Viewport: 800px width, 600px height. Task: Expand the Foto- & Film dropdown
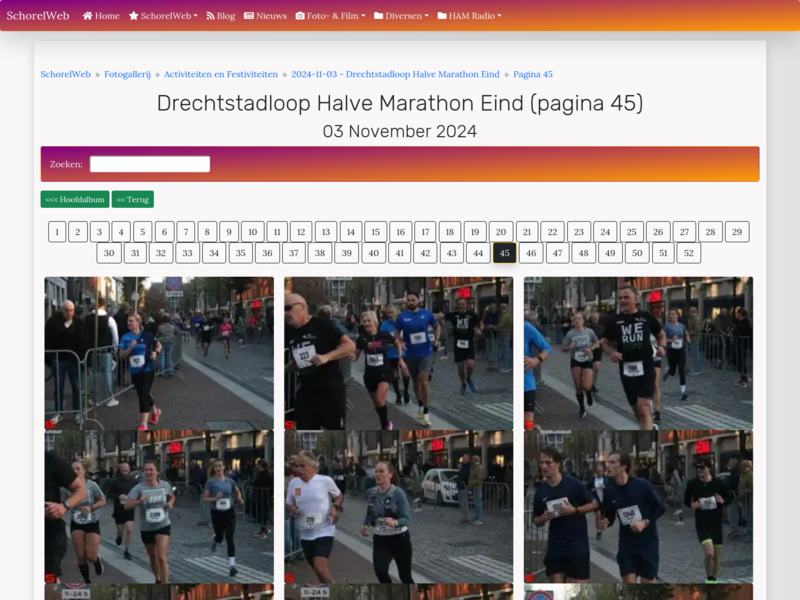pos(331,16)
